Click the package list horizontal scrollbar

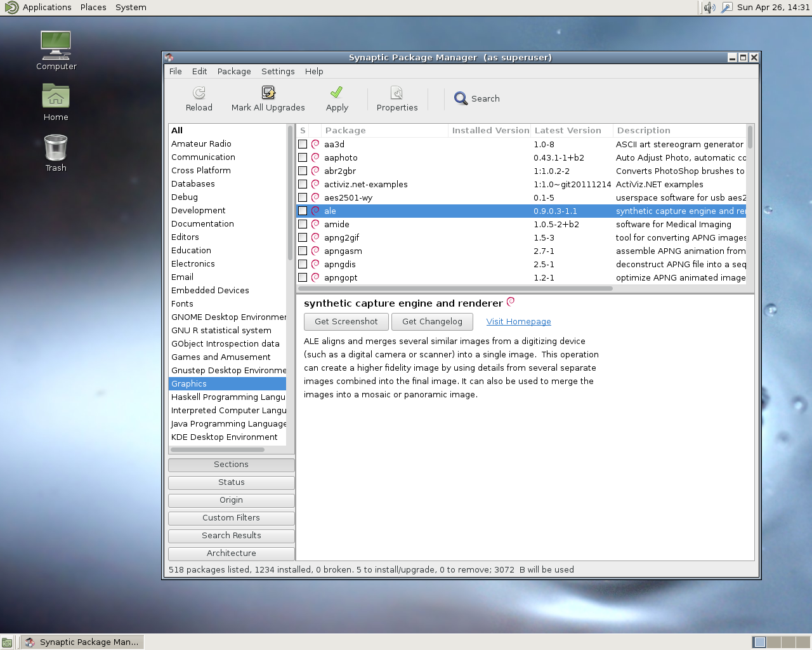455,288
